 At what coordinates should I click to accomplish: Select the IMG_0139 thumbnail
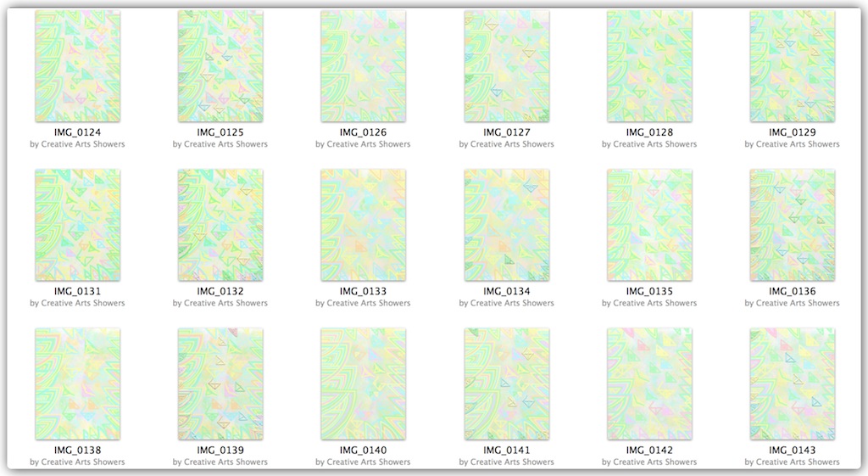point(220,384)
